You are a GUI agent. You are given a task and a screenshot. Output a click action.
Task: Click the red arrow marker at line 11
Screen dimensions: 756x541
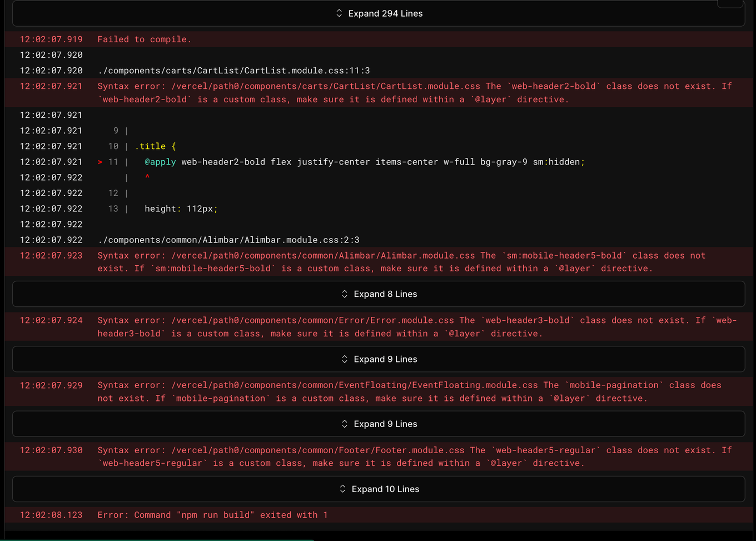pyautogui.click(x=100, y=162)
